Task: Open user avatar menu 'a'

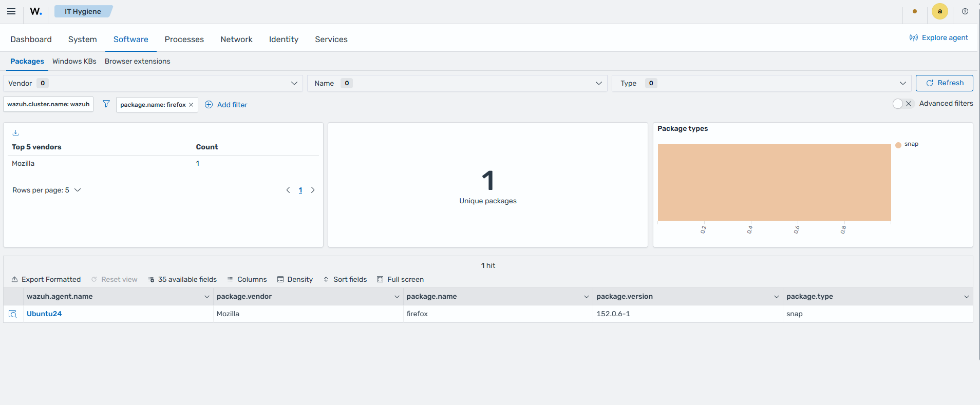Action: pos(940,11)
